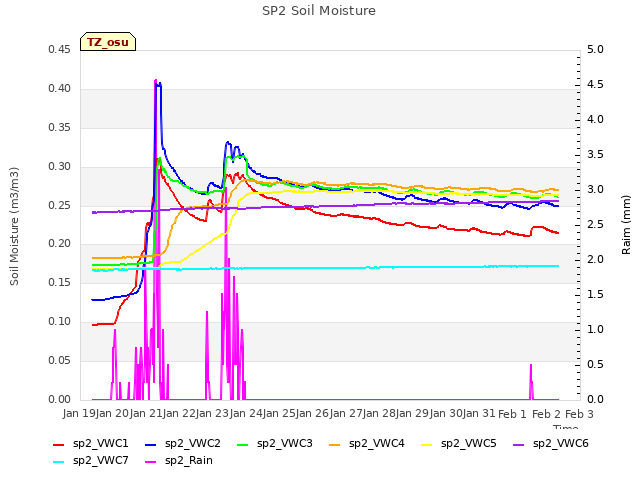This screenshot has height=480, width=640.
Task: Click the 0.00 left axis tick label
Action: coord(59,399)
